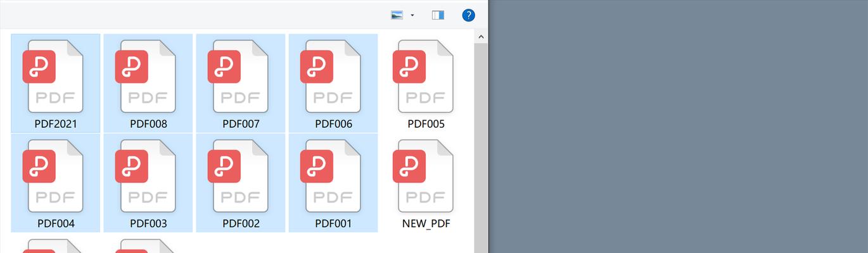Click the PDF004 file name label
This screenshot has width=868, height=253.
[x=56, y=223]
